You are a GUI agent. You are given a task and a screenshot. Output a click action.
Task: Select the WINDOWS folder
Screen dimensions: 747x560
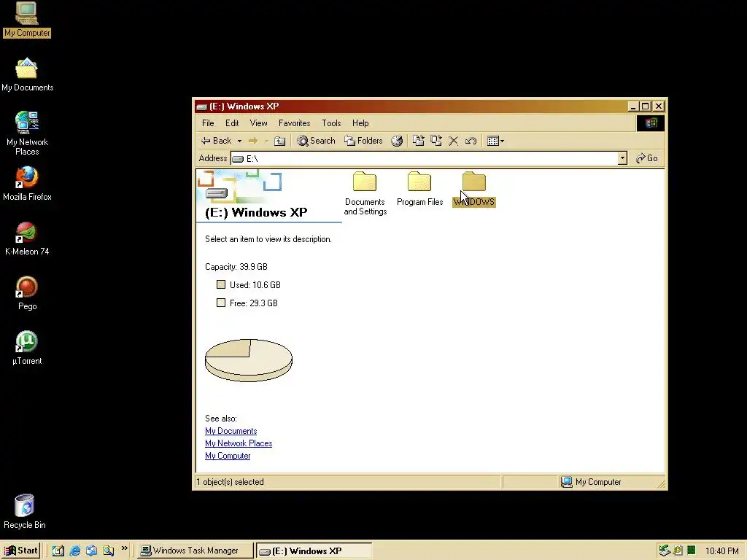coord(474,189)
